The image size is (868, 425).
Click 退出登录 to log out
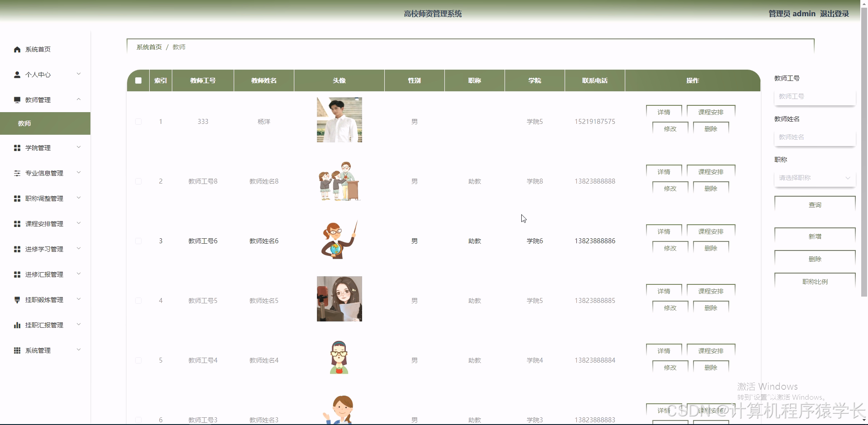(x=834, y=14)
